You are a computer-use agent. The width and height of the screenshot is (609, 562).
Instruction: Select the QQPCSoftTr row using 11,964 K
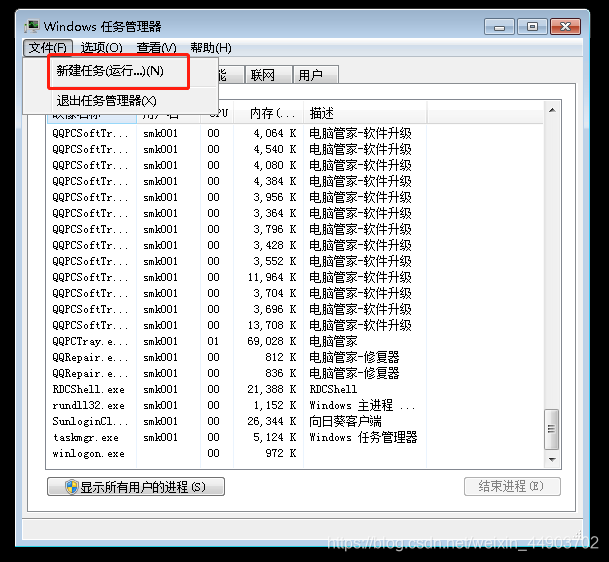(x=236, y=277)
